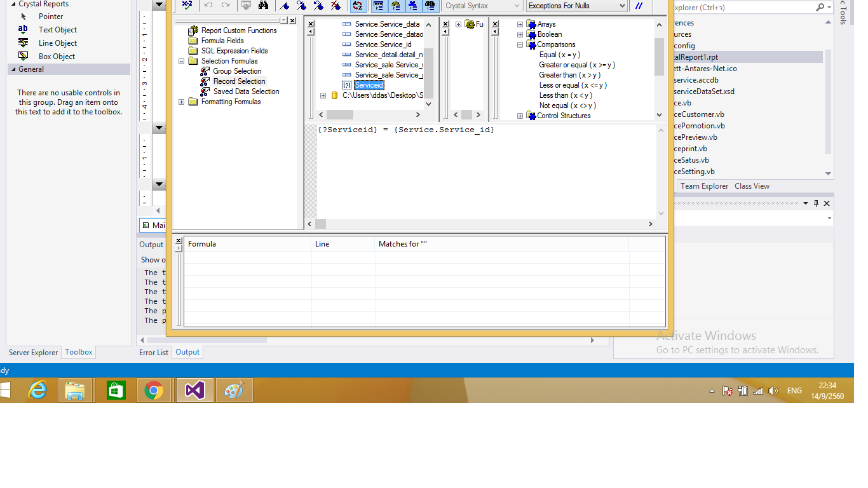The width and height of the screenshot is (868, 488).
Task: Open the Exceptions For Nulls dropdown
Action: (x=577, y=6)
